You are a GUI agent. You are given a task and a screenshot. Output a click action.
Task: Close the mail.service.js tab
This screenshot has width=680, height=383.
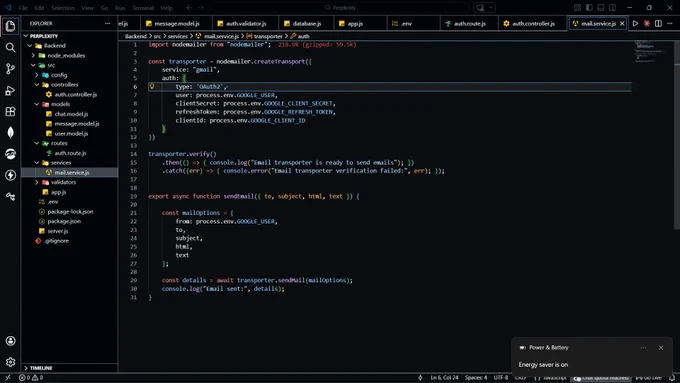click(622, 23)
